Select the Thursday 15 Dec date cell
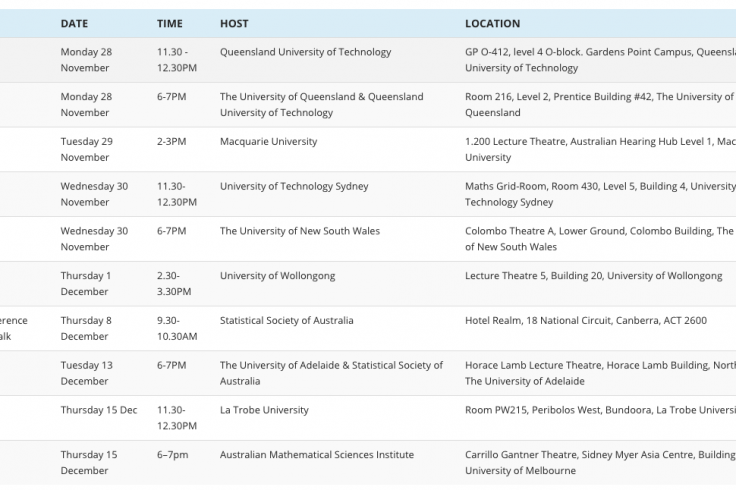Screen dimensions: 736x490 [99, 410]
